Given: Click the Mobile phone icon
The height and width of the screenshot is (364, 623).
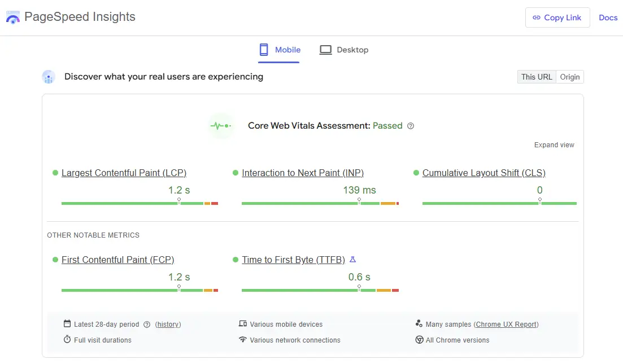Looking at the screenshot, I should coord(264,50).
